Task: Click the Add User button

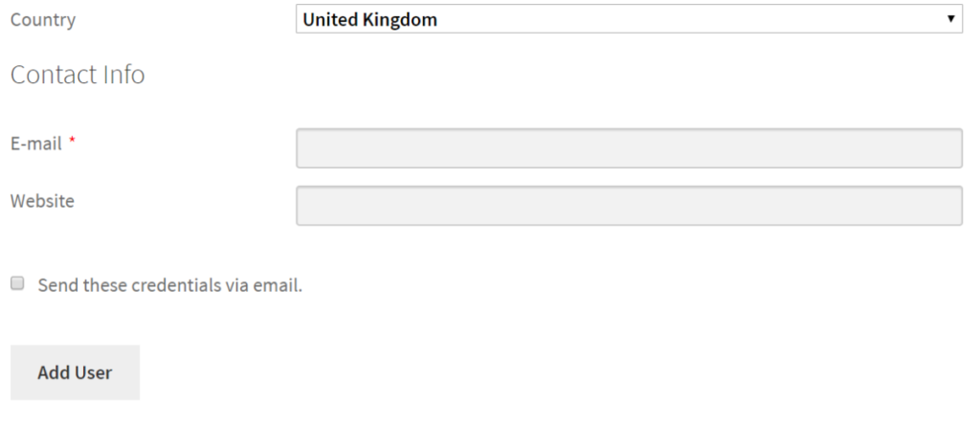Action: pyautogui.click(x=75, y=372)
